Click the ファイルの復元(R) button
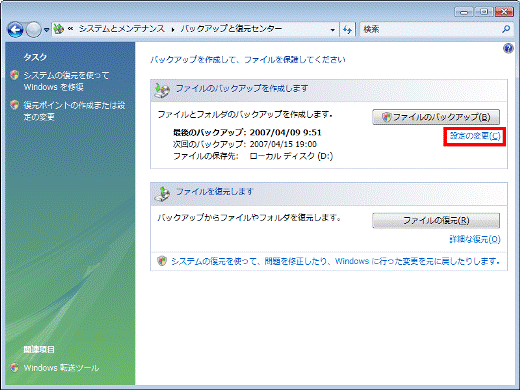 [x=436, y=220]
